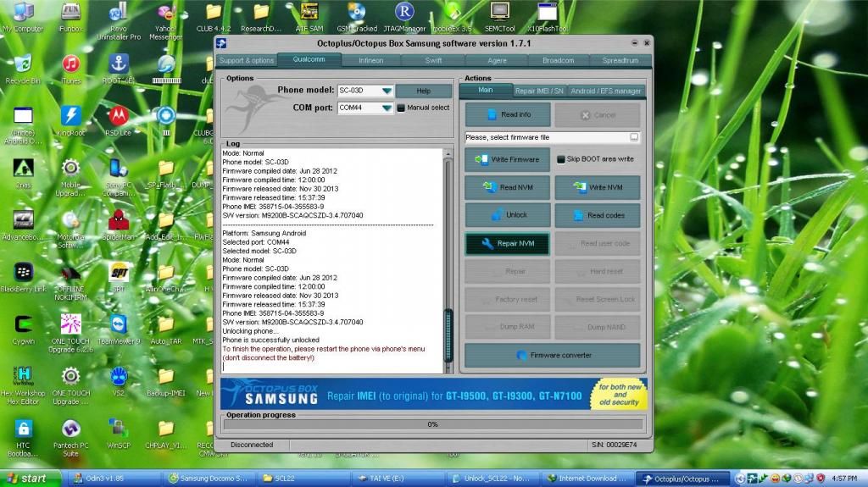Click the Unlock button

(x=508, y=215)
